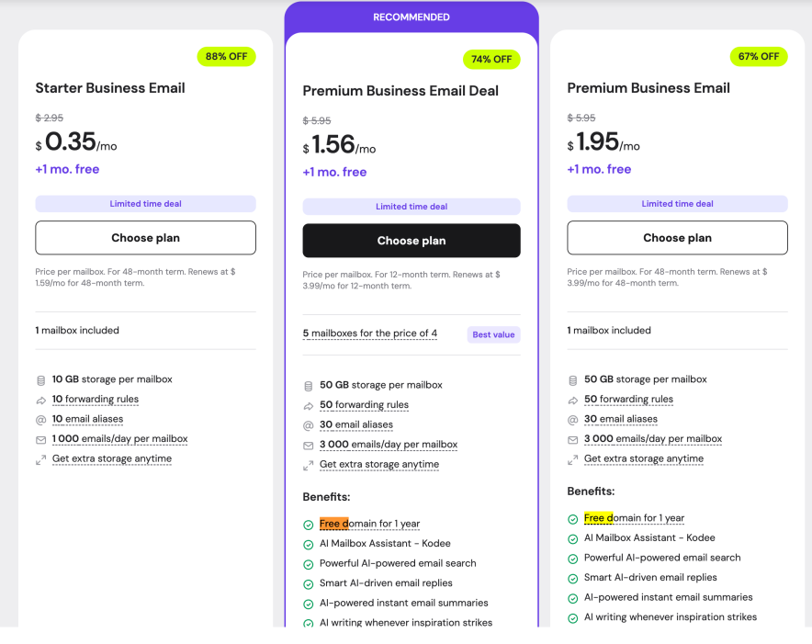The image size is (812, 644).
Task: Open the 5 mailboxes for the price of 4 link
Action: 370,334
